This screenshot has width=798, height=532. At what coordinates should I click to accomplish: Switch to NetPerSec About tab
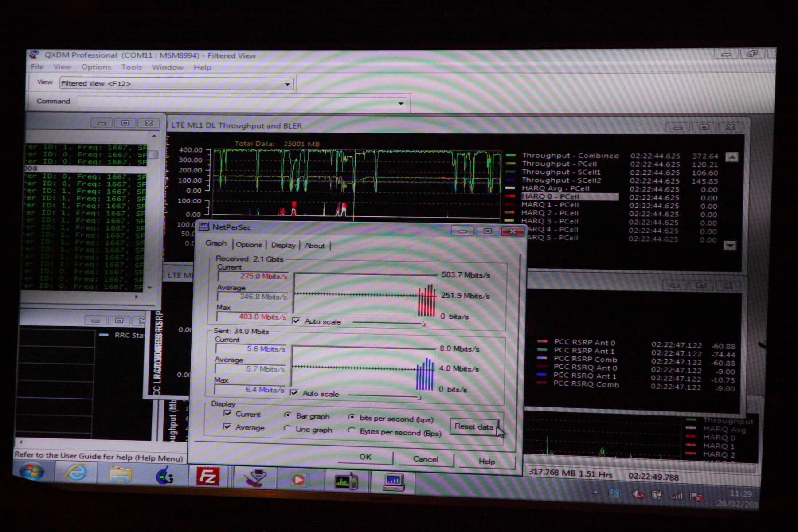(x=314, y=246)
